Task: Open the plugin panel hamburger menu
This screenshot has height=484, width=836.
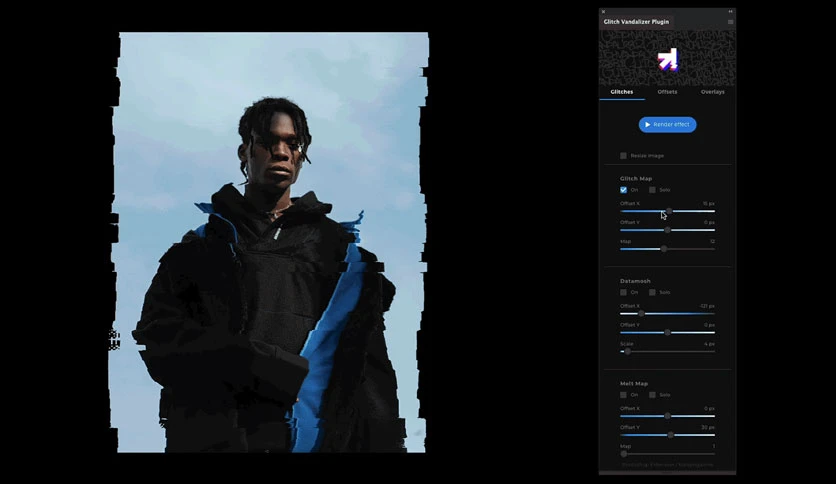Action: [x=730, y=22]
